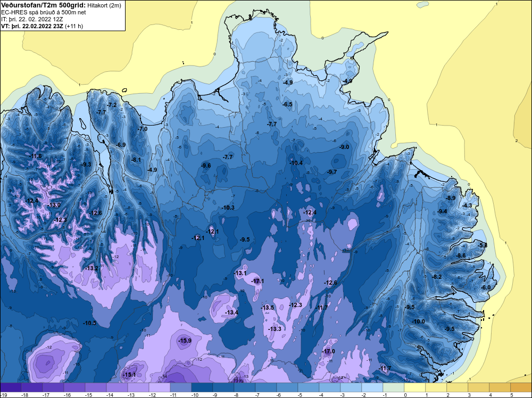
Task: Click the -9.6 temperature reading
Action: click(206, 165)
